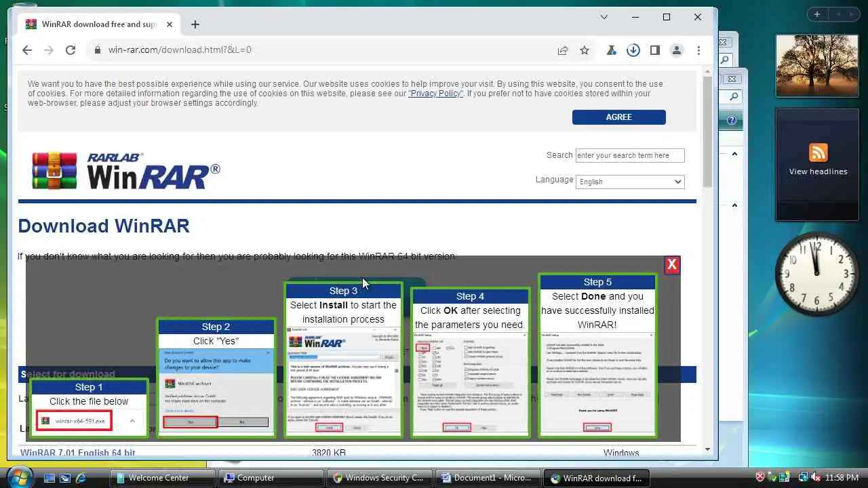Share this page via share icon
The height and width of the screenshot is (488, 868).
click(563, 50)
